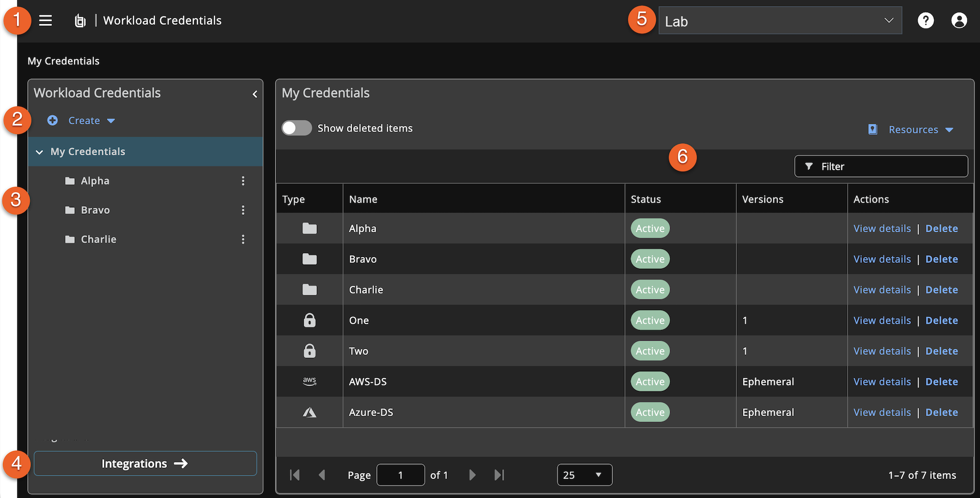Click the plus icon beside Create
This screenshot has width=980, height=498.
(52, 120)
